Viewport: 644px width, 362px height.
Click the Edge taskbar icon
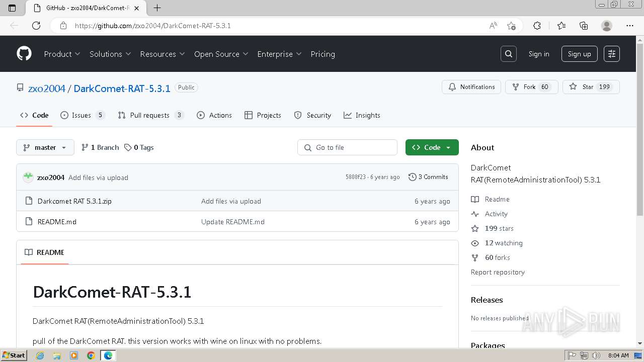[x=108, y=355]
